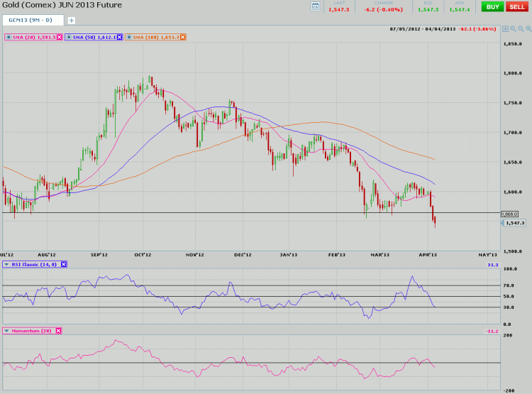532x394 pixels.
Task: Remove the SMA (20) indicator with its X
Action: click(59, 37)
